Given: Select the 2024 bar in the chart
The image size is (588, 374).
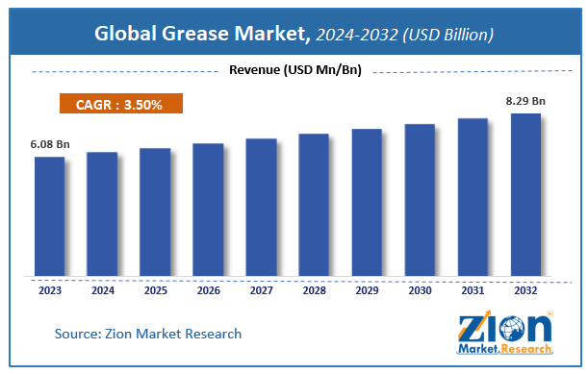Looking at the screenshot, I should coord(102,214).
